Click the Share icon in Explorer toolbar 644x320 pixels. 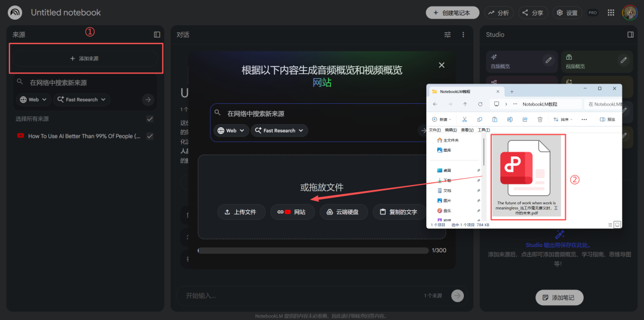coord(525,119)
